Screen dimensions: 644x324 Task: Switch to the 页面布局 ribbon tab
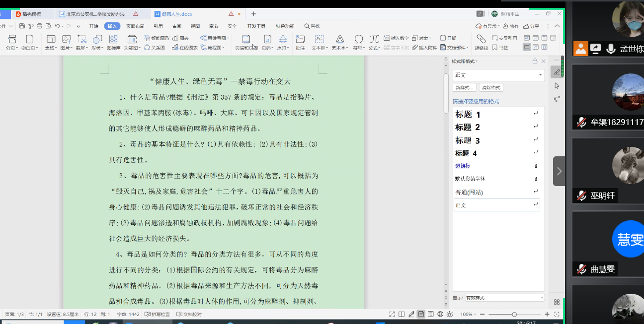[x=135, y=26]
